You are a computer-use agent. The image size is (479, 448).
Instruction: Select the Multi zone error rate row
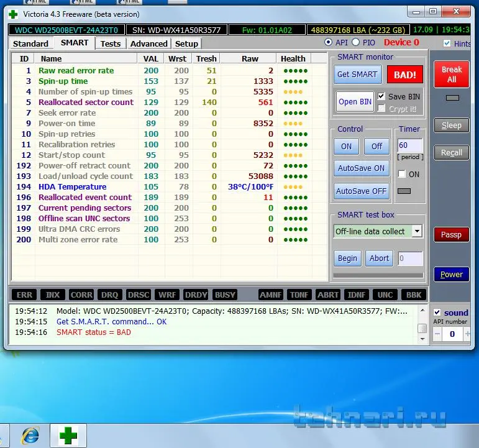169,240
